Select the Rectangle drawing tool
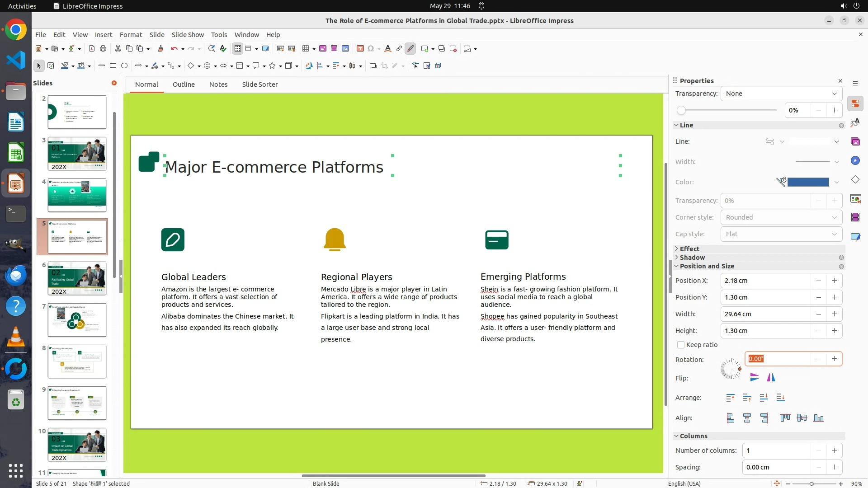 pos(113,66)
